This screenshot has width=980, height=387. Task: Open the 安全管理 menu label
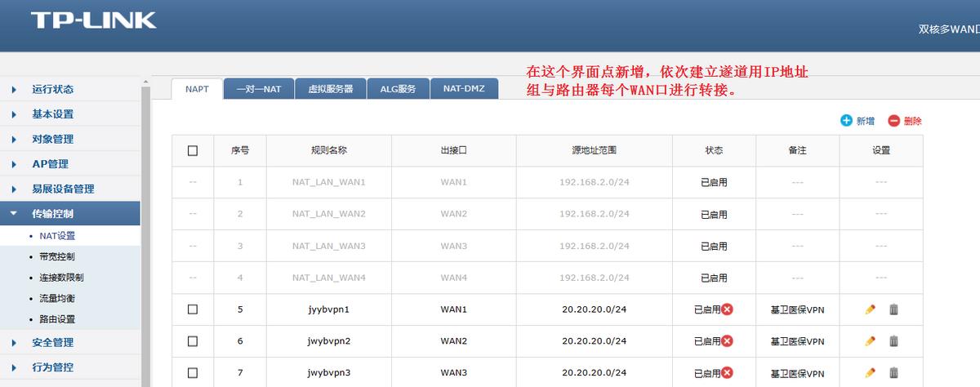point(52,342)
